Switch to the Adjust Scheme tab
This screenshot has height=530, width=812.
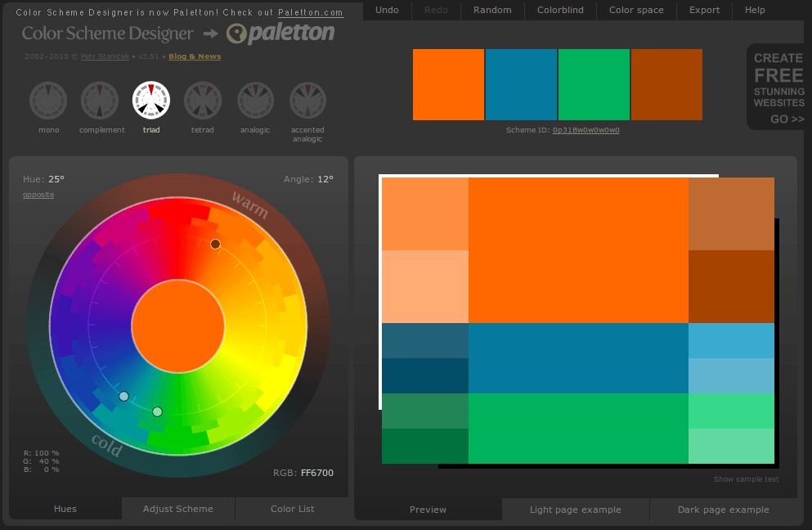[x=178, y=509]
